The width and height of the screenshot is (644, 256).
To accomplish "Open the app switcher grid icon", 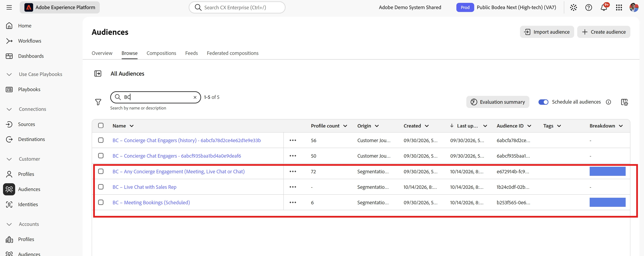I will pos(619,8).
